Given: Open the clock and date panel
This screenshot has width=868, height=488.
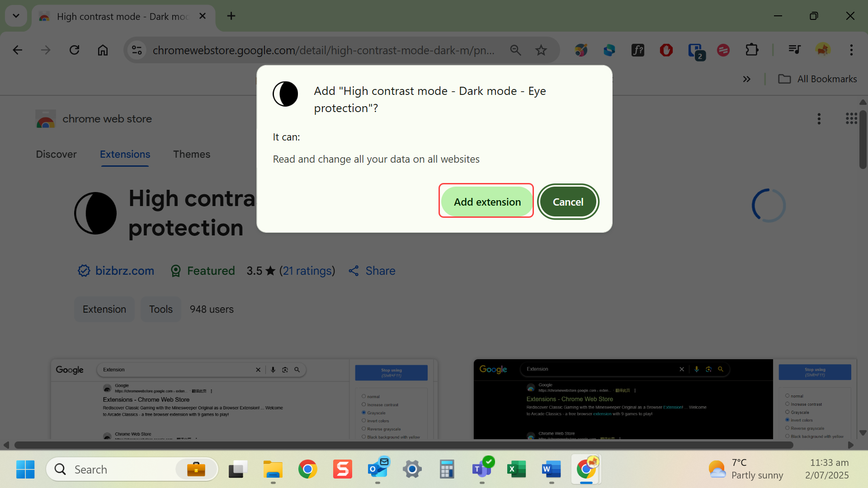Looking at the screenshot, I should point(827,469).
